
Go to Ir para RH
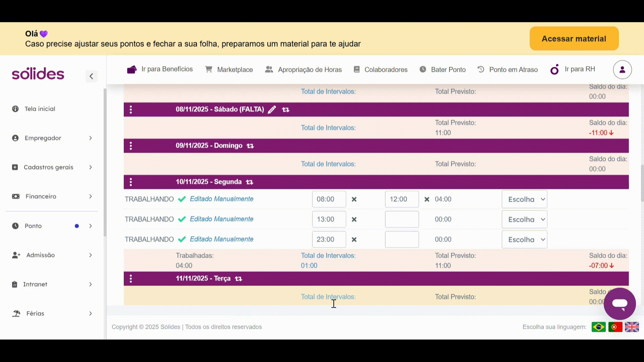573,69
